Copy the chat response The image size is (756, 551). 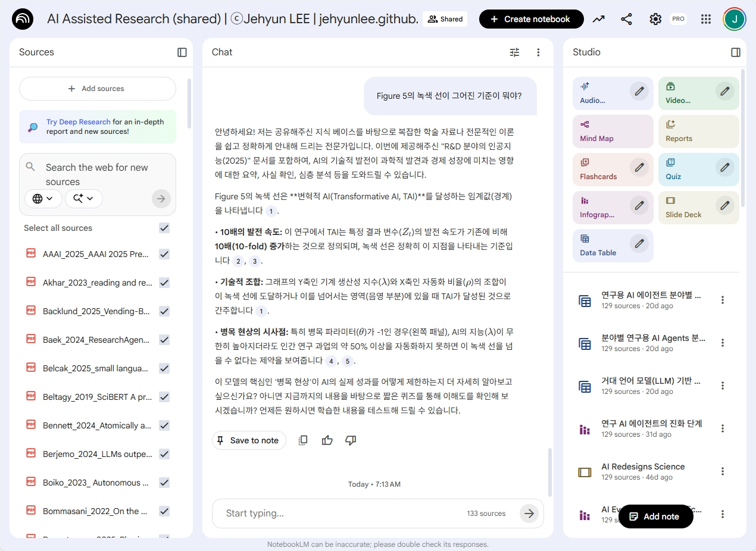pos(303,440)
